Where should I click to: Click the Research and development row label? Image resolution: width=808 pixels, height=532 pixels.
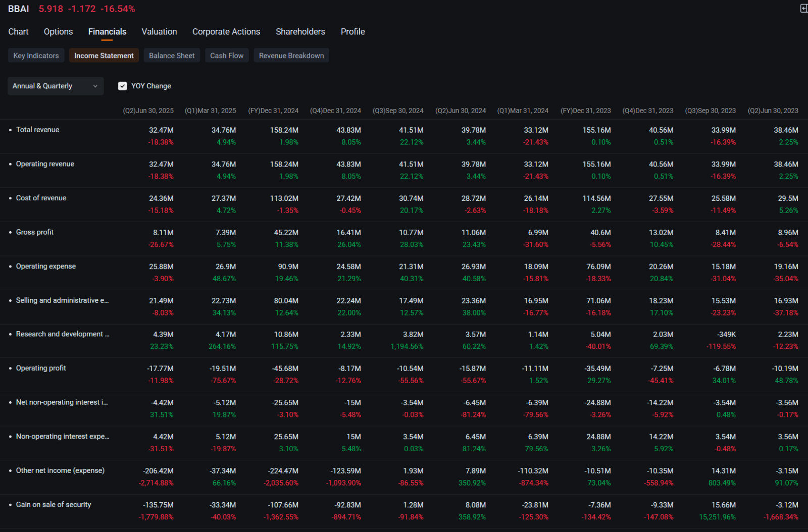[x=62, y=334]
